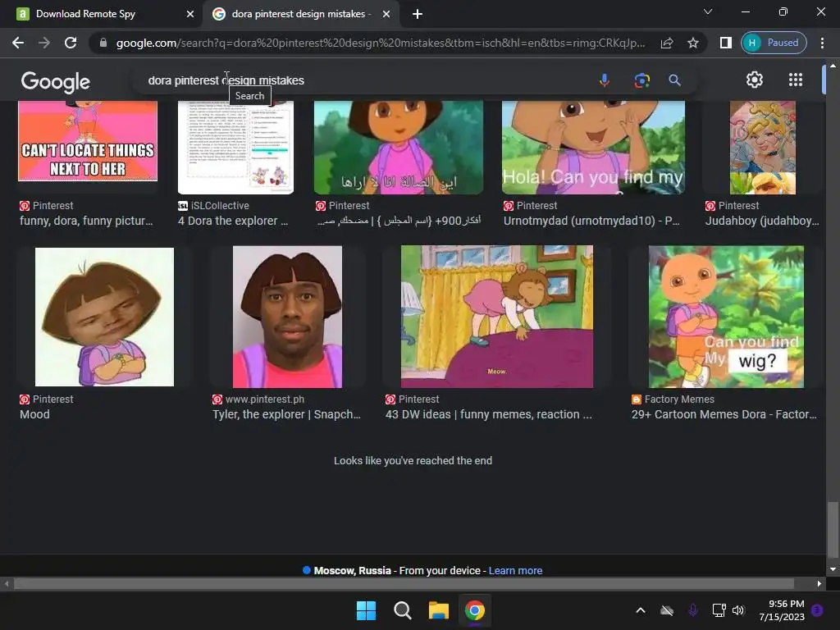Open a new browser tab

coord(418,14)
